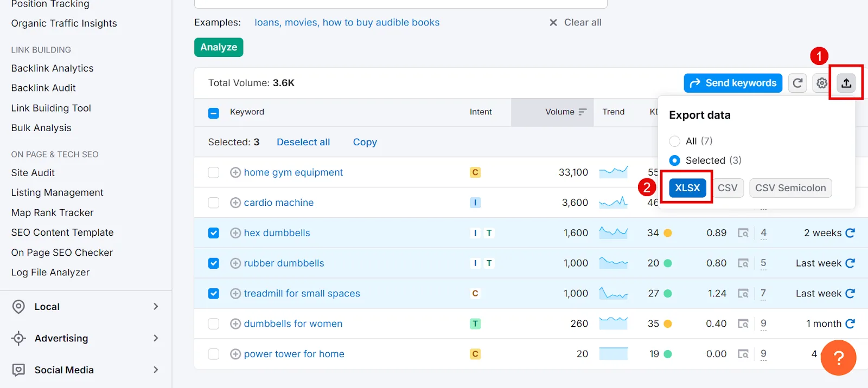The height and width of the screenshot is (388, 868).
Task: Refresh the rubber dumbbells row data
Action: click(850, 263)
